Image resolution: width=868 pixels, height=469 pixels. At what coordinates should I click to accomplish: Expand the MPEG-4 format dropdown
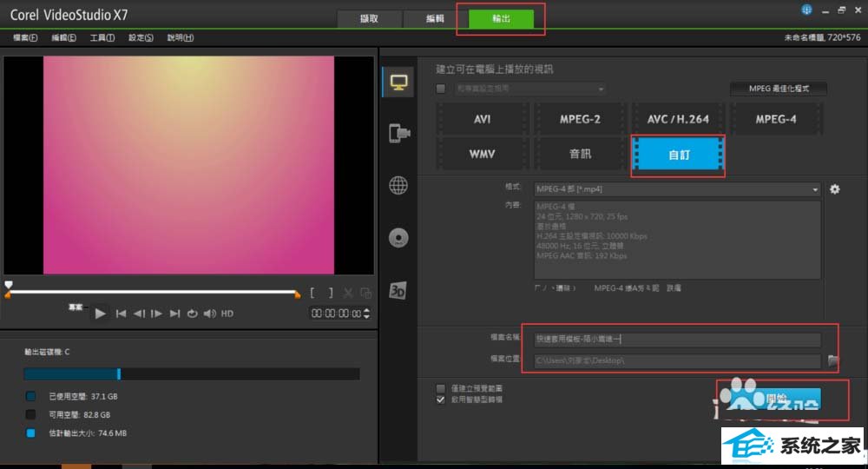coord(815,189)
